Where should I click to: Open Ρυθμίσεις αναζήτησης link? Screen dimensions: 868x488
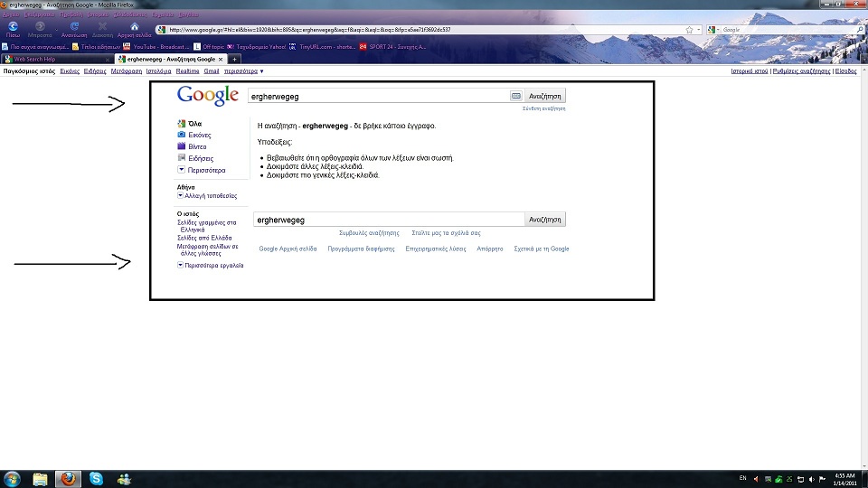point(802,71)
